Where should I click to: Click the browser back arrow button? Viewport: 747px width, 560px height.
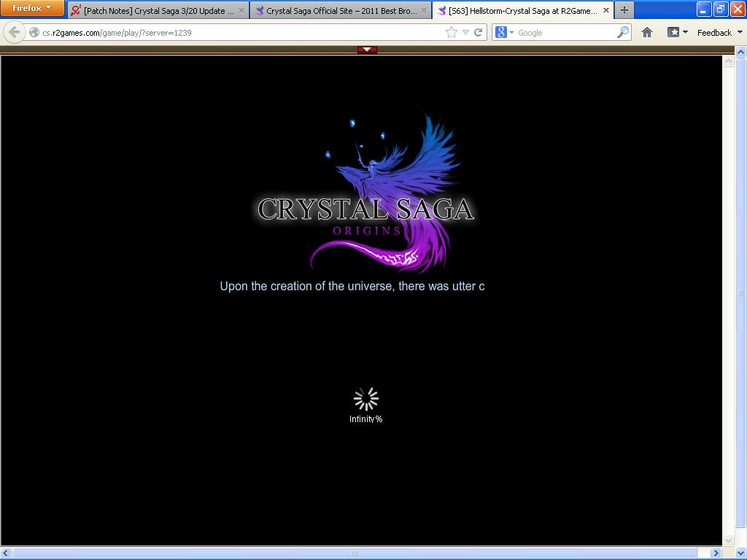[14, 32]
